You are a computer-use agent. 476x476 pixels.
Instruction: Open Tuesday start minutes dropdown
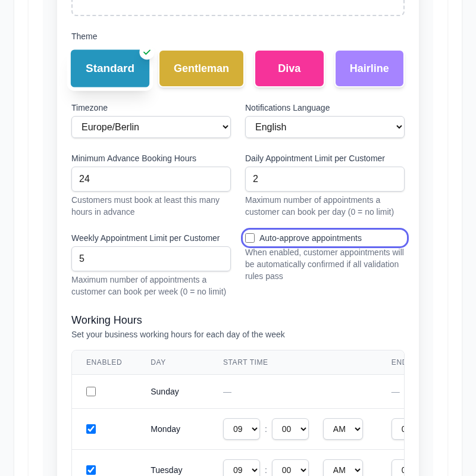(290, 469)
